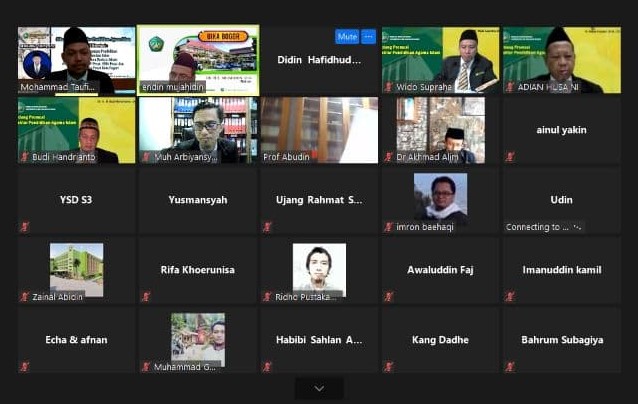The width and height of the screenshot is (638, 404).
Task: Select endin mujahidin's active speaker video tile
Action: pyautogui.click(x=198, y=60)
